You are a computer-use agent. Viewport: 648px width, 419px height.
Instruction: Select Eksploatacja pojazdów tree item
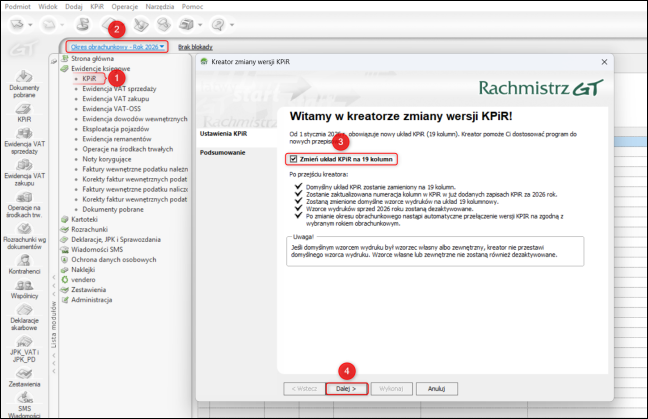click(116, 129)
